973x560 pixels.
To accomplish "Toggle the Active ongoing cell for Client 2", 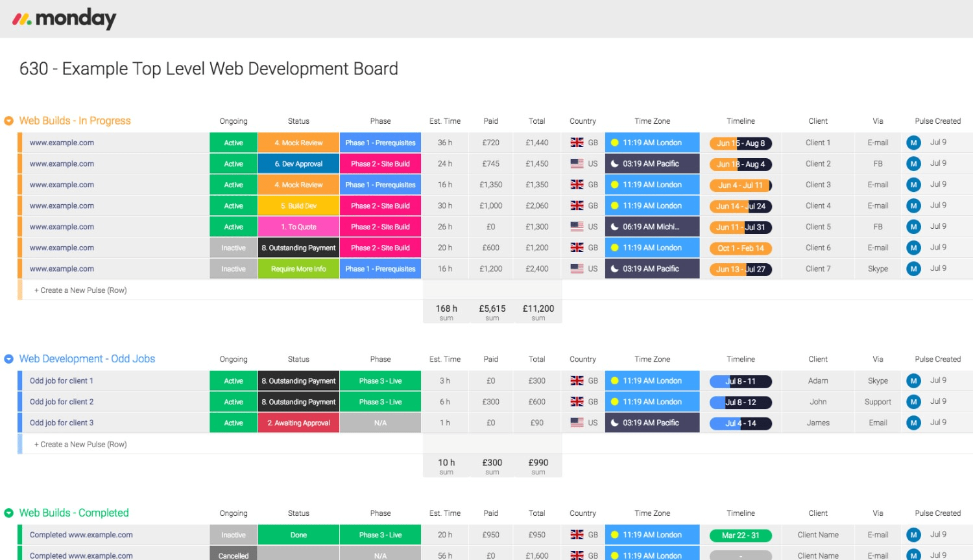I will coord(234,164).
